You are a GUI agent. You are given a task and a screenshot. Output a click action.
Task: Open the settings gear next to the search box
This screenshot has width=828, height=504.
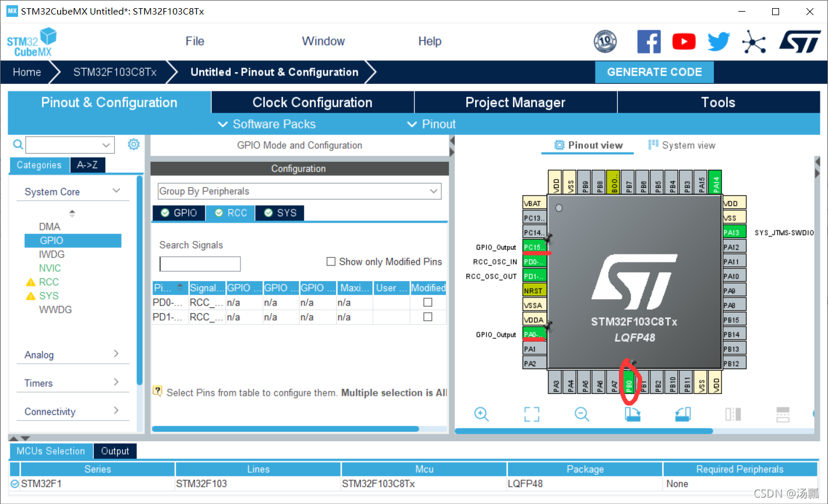pos(134,144)
